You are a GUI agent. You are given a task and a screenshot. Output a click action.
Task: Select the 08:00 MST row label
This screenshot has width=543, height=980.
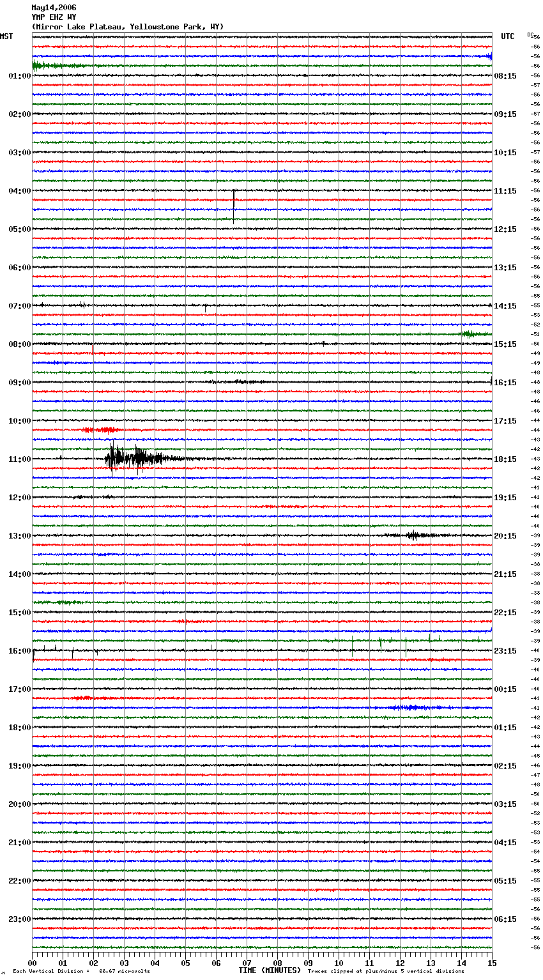[x=20, y=344]
